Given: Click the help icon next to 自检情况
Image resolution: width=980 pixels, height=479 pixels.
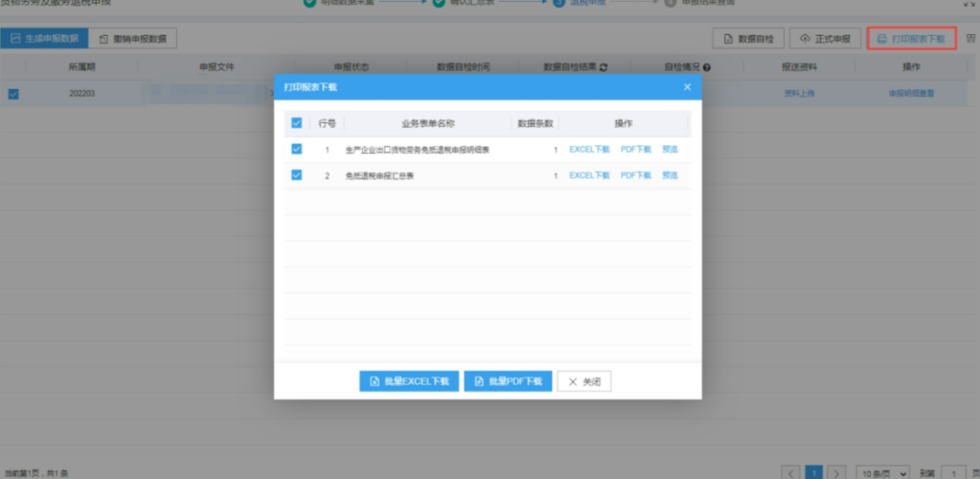Looking at the screenshot, I should click(x=707, y=67).
